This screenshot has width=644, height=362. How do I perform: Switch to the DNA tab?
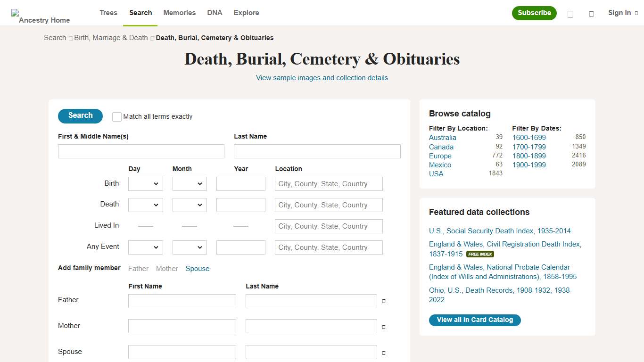[x=215, y=13]
